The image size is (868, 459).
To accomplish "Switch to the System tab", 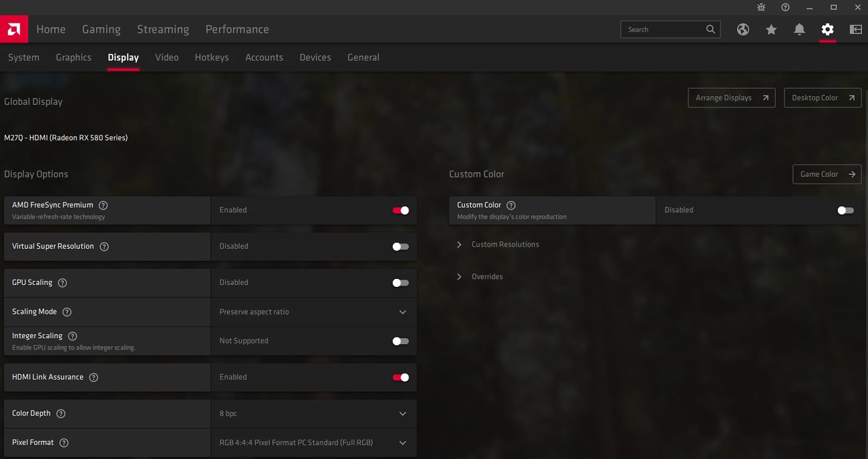I will [x=23, y=57].
